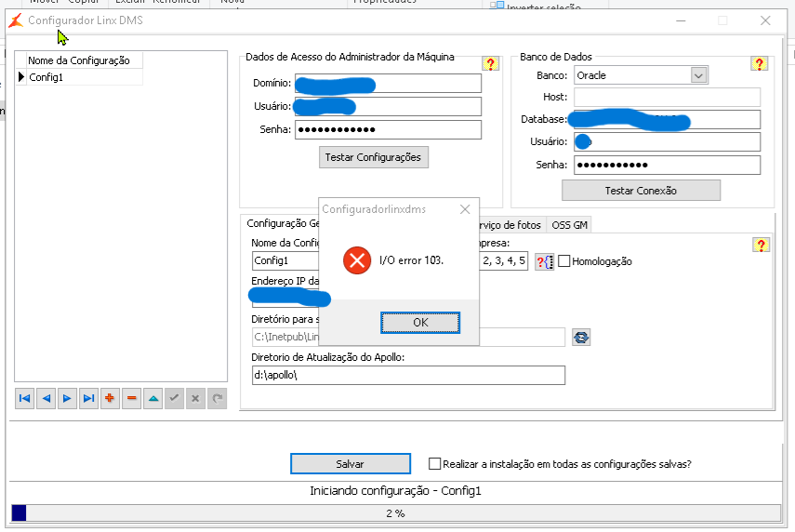Viewport: 795px width, 532px height.
Task: Click OK in the I/O error dialog
Action: tap(420, 323)
